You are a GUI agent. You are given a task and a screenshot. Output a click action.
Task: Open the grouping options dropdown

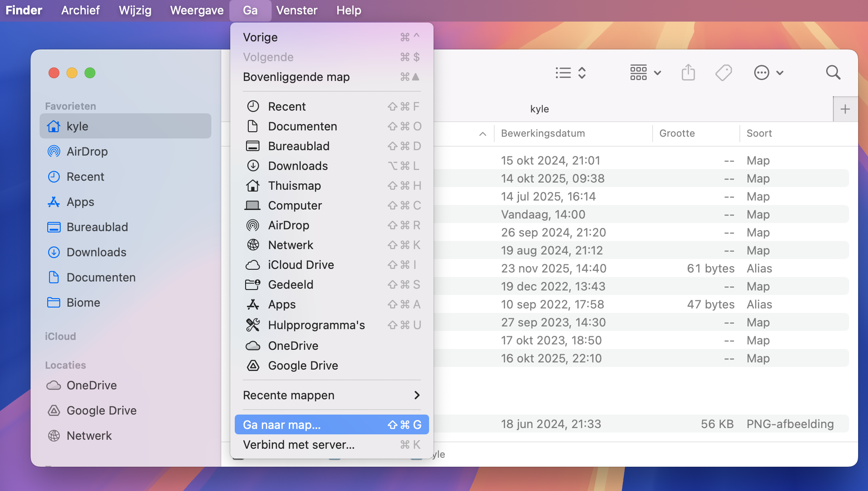[x=645, y=72]
